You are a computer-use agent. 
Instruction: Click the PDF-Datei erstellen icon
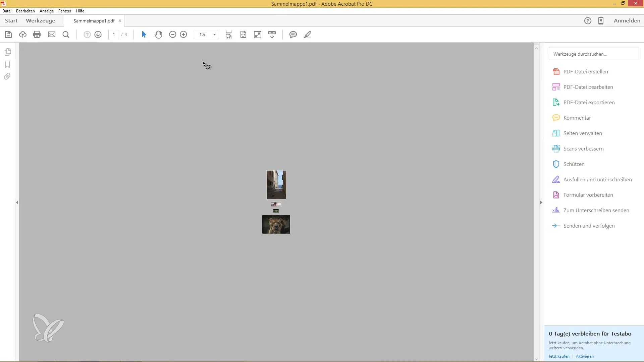[556, 71]
